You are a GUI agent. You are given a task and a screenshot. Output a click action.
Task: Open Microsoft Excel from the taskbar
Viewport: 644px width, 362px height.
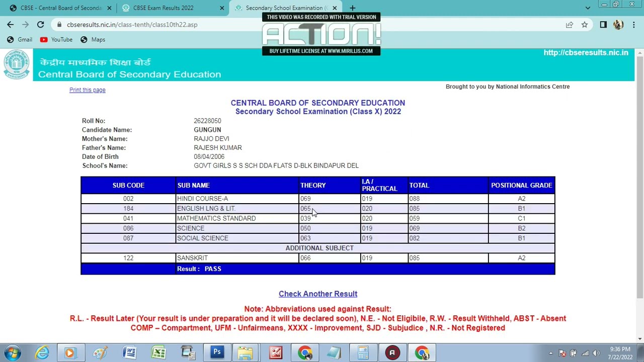pos(158,352)
